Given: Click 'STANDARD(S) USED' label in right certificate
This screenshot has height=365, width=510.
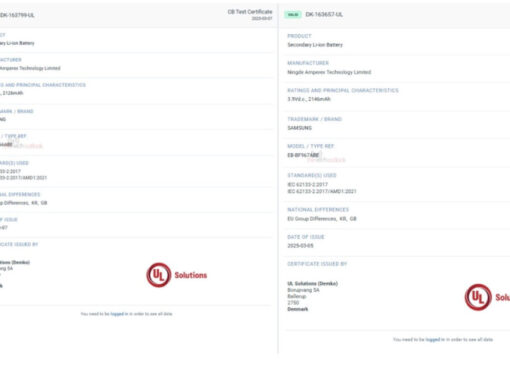Looking at the screenshot, I should pyautogui.click(x=312, y=175).
